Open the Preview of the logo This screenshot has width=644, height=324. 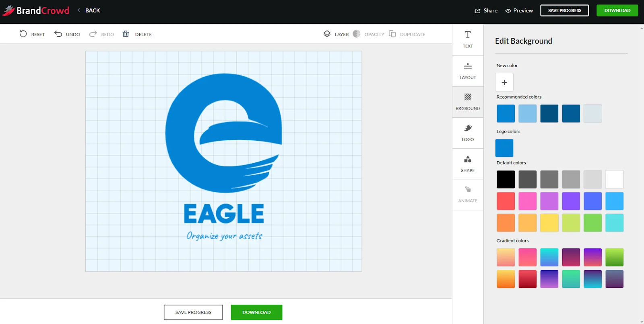tap(519, 10)
